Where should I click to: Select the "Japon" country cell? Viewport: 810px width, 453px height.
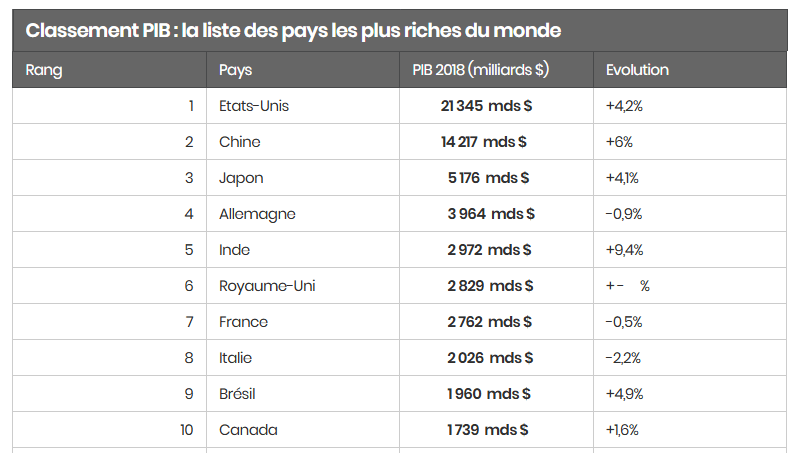click(241, 178)
